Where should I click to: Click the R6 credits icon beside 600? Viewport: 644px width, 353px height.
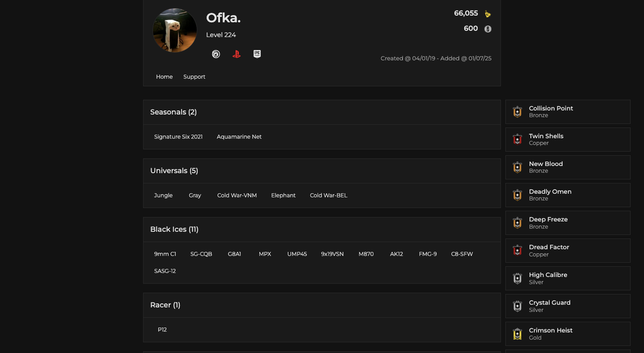tap(487, 29)
